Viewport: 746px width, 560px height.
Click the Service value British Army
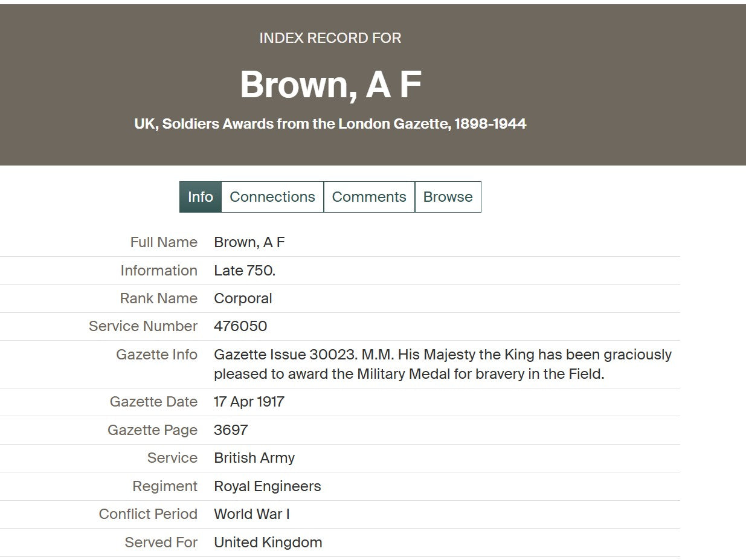pos(254,458)
